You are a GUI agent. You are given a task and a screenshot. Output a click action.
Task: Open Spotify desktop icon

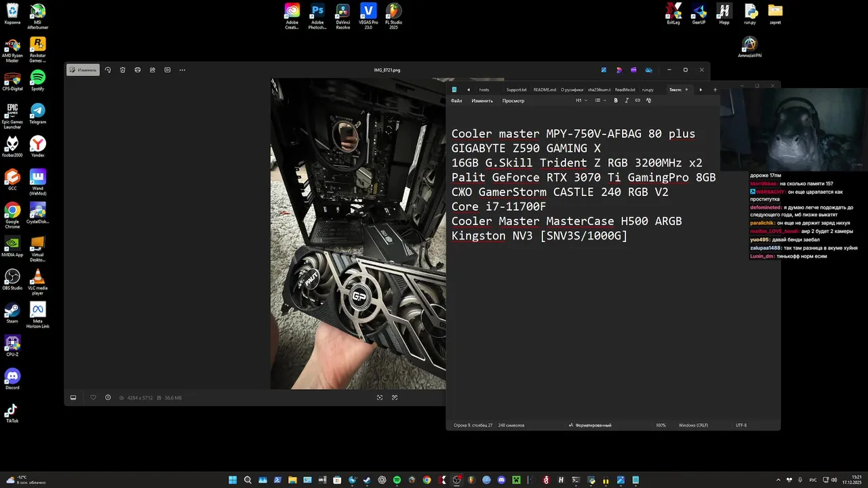(x=38, y=81)
